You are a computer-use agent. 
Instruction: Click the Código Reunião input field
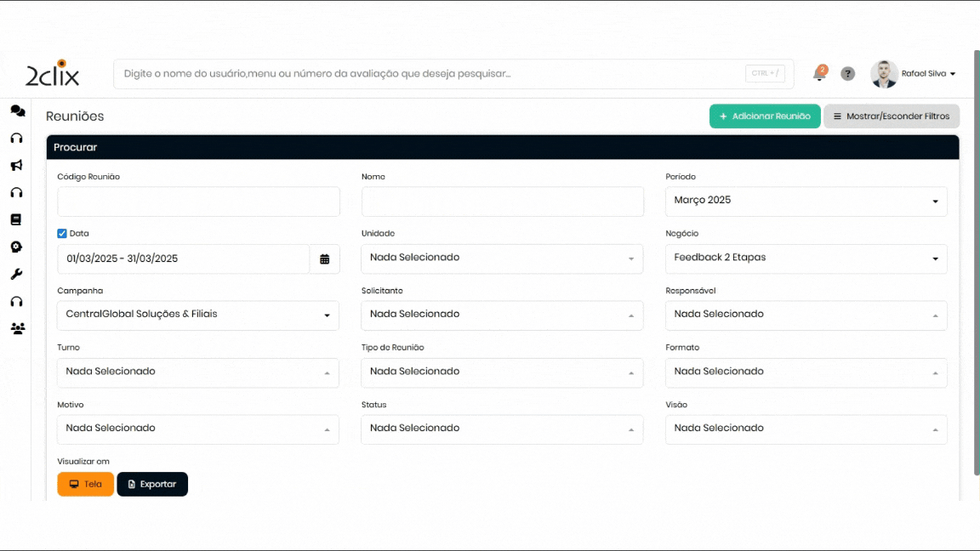click(198, 202)
